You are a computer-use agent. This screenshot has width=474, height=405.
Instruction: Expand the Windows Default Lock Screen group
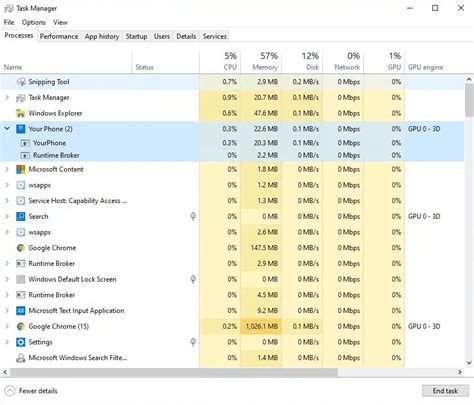point(7,279)
